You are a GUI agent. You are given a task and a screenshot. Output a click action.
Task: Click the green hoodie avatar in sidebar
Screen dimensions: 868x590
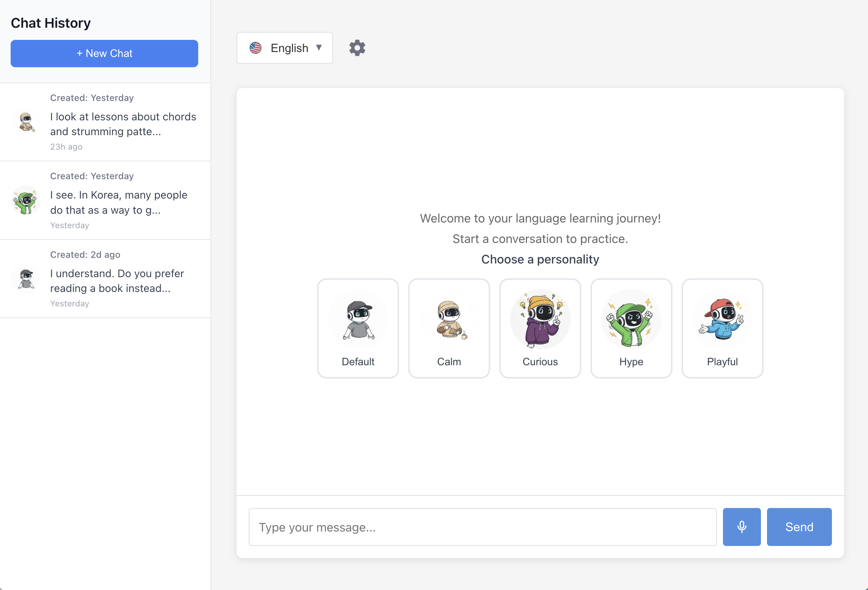25,200
